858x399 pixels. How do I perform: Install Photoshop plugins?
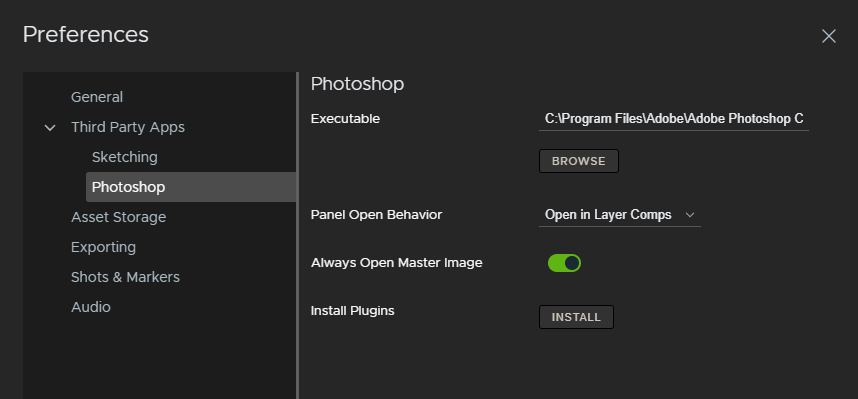pos(576,317)
